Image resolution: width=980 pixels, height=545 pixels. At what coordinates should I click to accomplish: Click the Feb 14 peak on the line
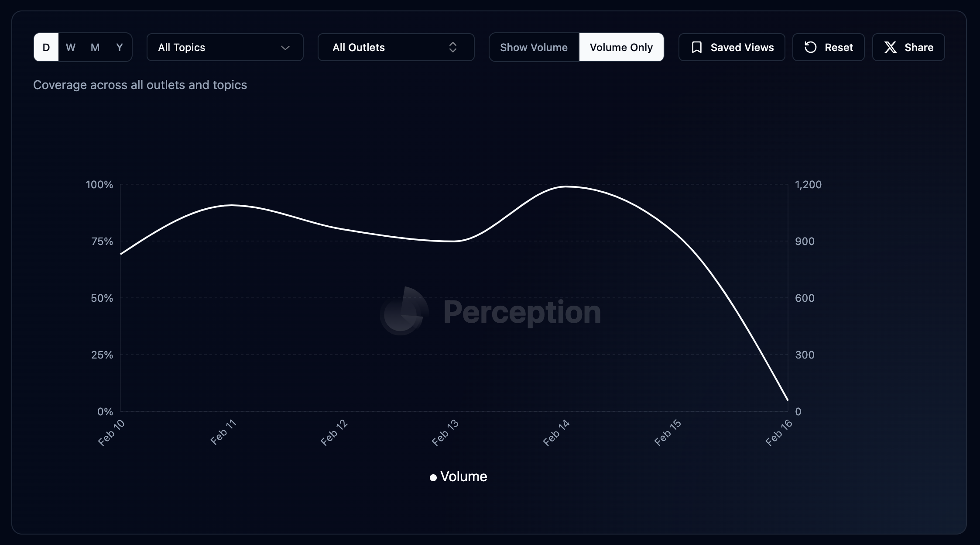pos(566,186)
